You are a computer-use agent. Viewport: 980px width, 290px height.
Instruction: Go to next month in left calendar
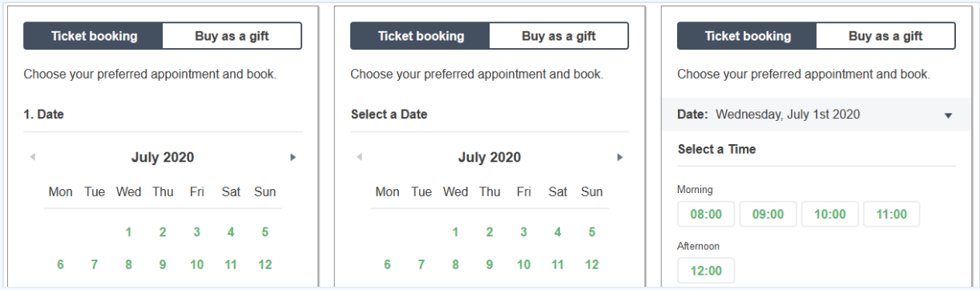(x=293, y=158)
